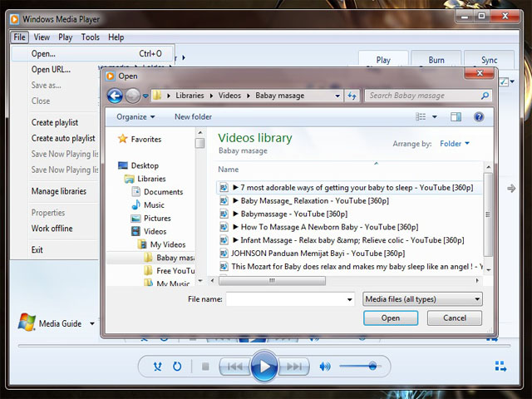
Task: Open the address bar history dropdown
Action: click(337, 96)
